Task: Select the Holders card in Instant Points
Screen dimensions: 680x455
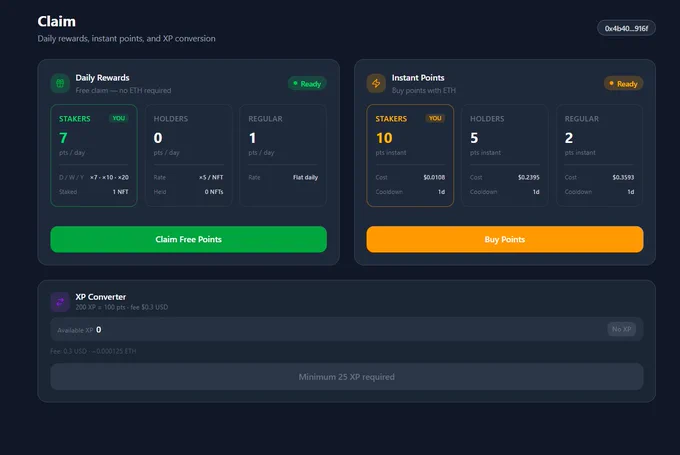Action: point(505,155)
